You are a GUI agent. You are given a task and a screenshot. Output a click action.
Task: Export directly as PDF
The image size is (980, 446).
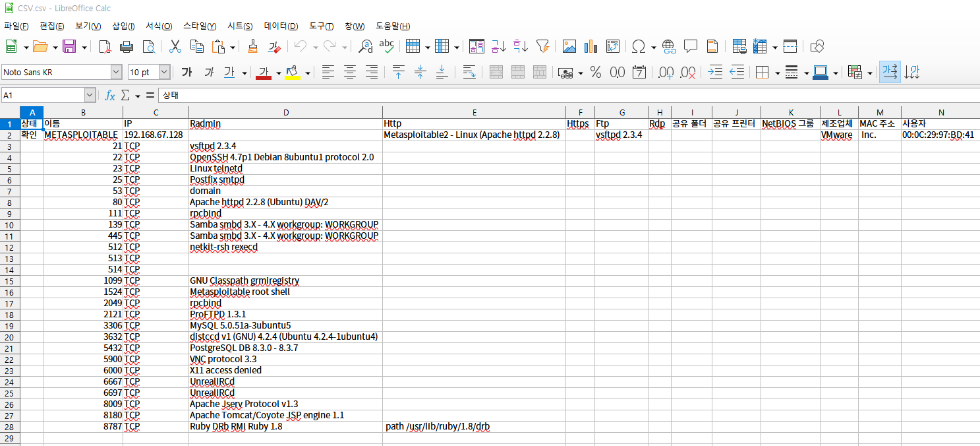105,46
